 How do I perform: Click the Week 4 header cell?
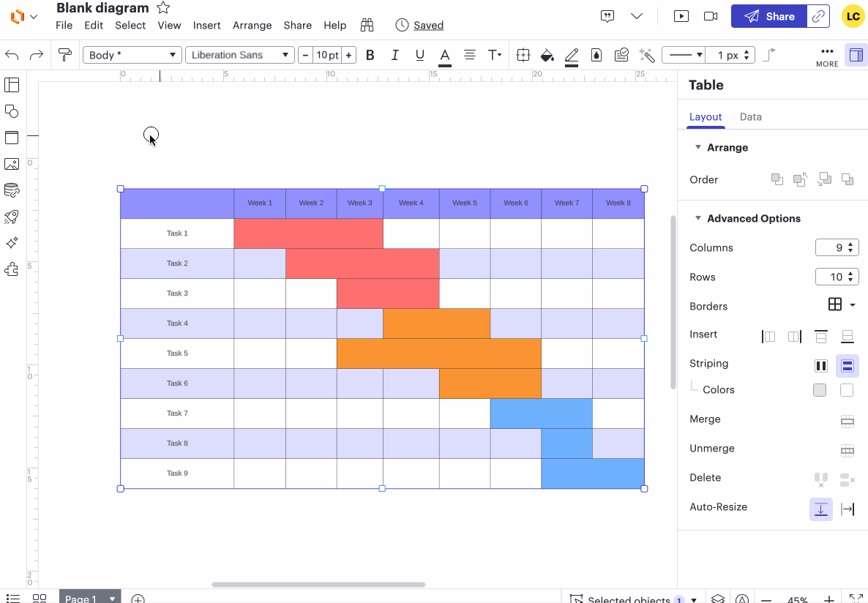click(411, 203)
